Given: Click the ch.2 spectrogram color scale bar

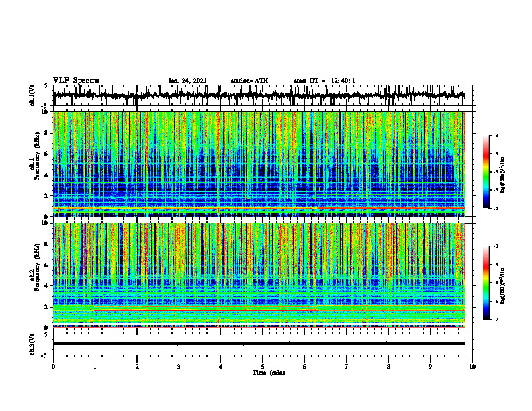Looking at the screenshot, I should coord(486,283).
